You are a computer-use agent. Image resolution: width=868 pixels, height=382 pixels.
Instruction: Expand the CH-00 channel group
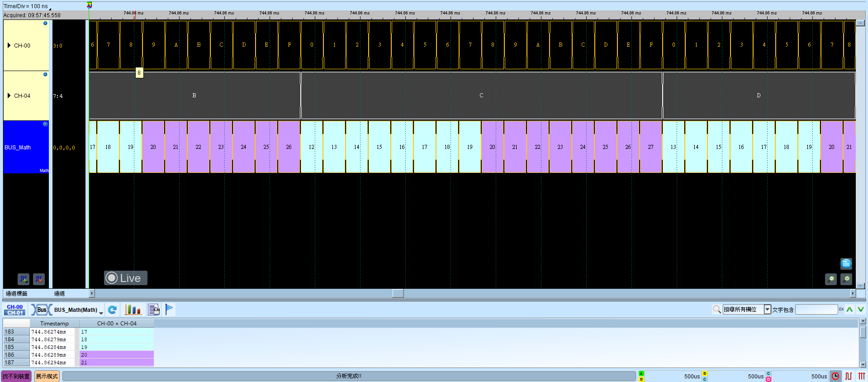pos(9,45)
